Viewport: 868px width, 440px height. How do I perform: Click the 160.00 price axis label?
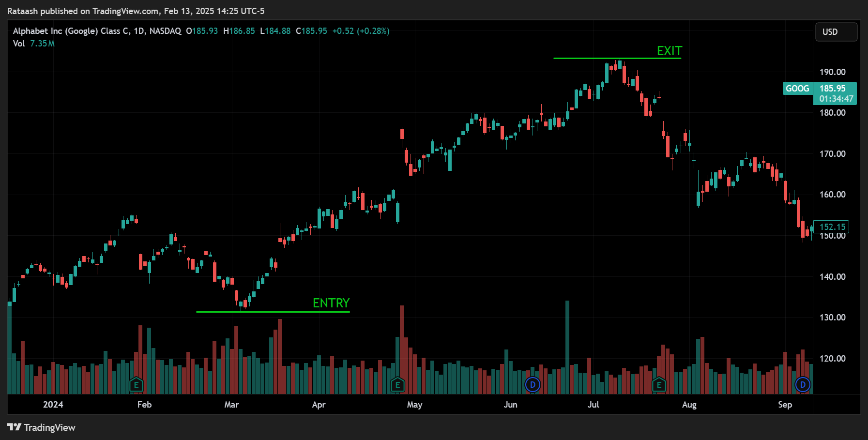[x=833, y=195]
